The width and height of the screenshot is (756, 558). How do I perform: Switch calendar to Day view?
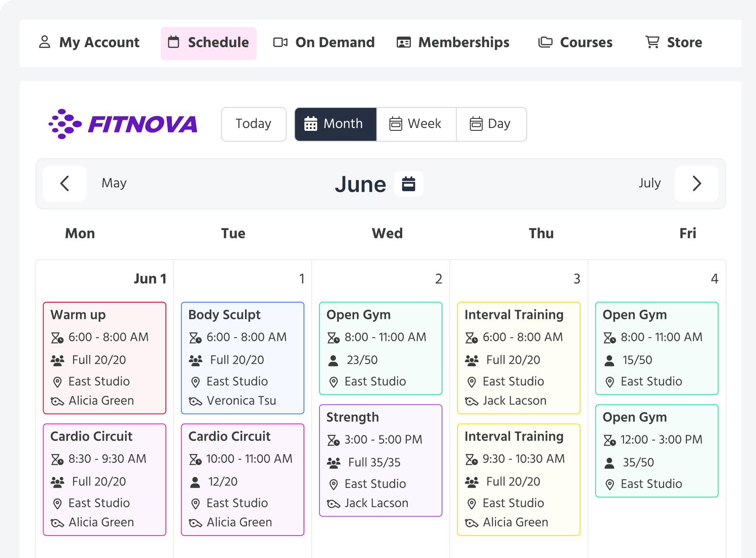[491, 124]
